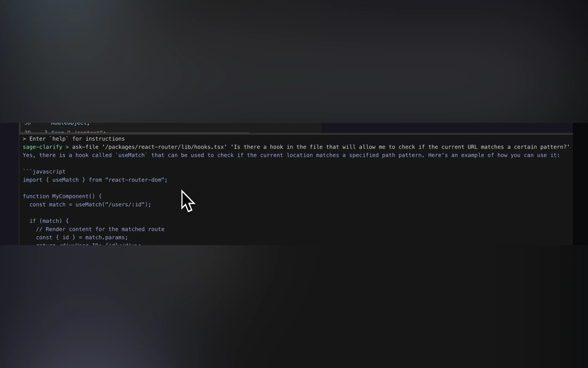The width and height of the screenshot is (588, 368).
Task: Click the const match = useMatch line
Action: pos(90,204)
